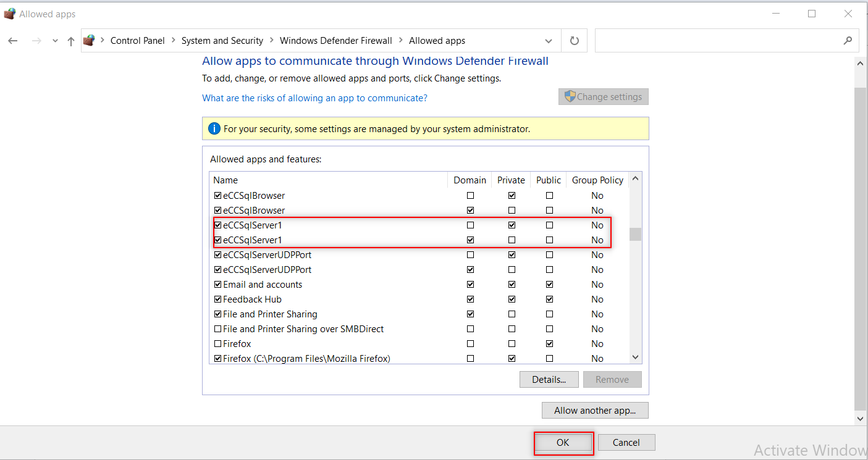The image size is (868, 460).
Task: Maximize the Allowed apps window
Action: click(812, 14)
